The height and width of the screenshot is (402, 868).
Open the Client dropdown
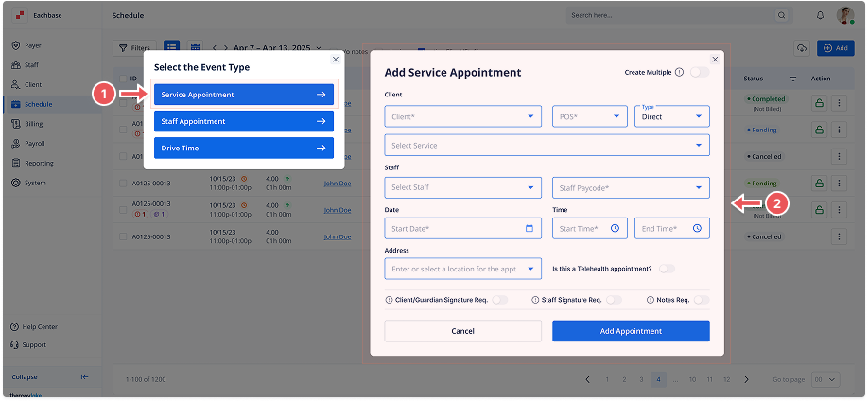[462, 116]
